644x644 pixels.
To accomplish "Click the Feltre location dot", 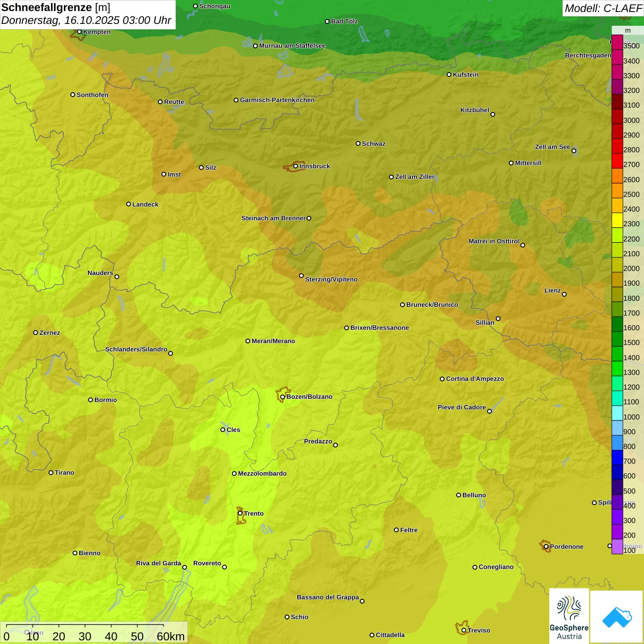I will (x=396, y=530).
